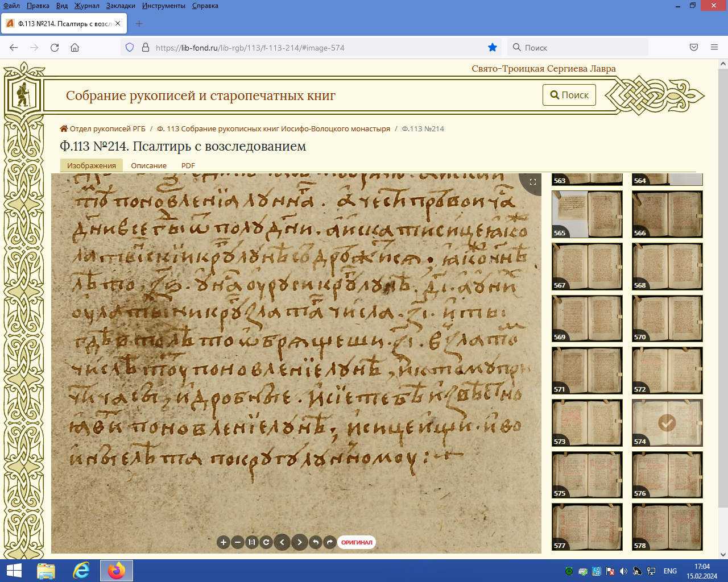
Task: Click the Firefox Поиск search field
Action: (x=578, y=48)
